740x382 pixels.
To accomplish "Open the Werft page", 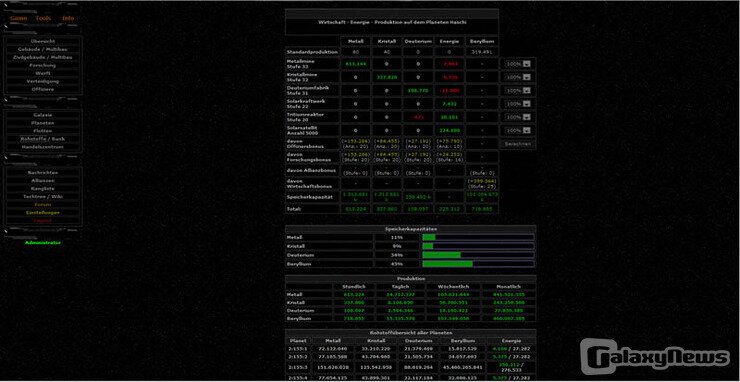I will (43, 73).
